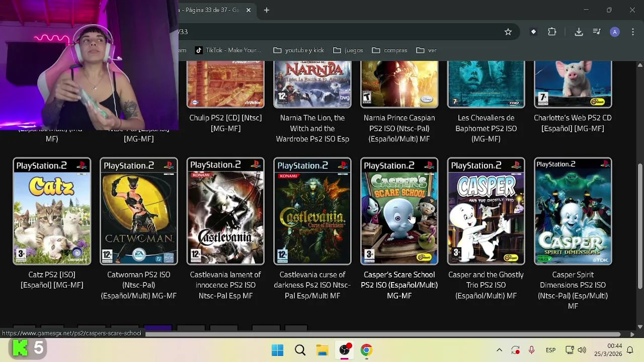
Task: Open the ver bookmarks folder
Action: point(426,50)
